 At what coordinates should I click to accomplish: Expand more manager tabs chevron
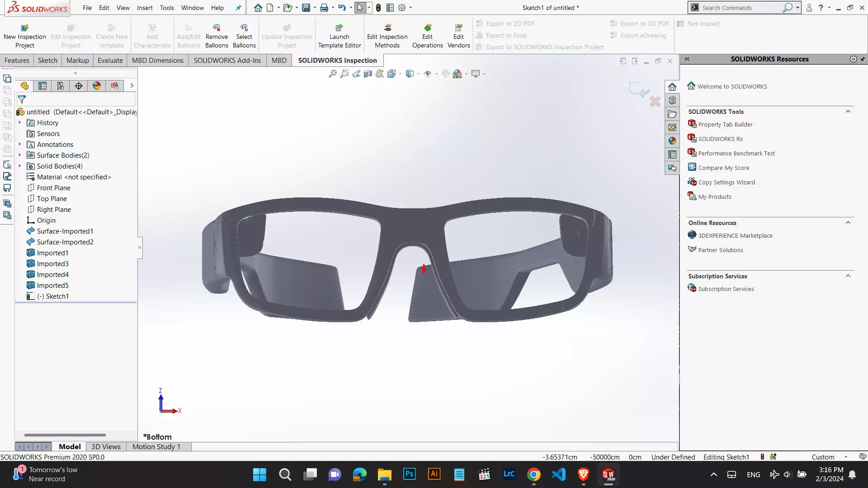(132, 85)
